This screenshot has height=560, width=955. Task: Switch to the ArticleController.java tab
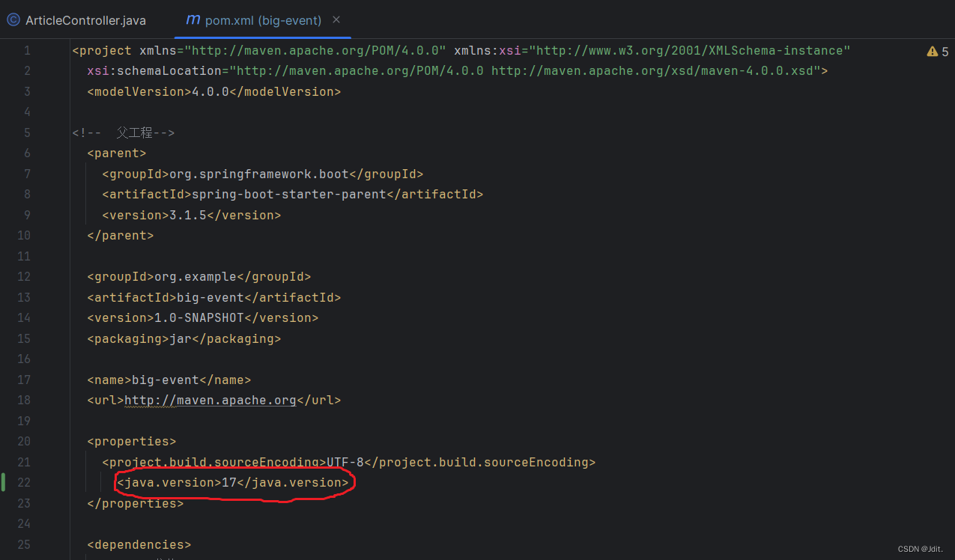click(x=85, y=20)
